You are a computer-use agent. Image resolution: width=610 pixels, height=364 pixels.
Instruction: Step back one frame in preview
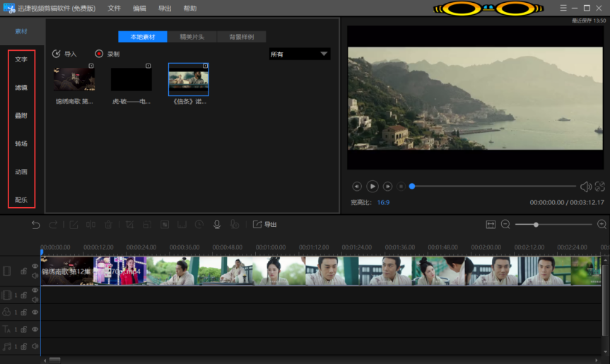click(x=357, y=187)
